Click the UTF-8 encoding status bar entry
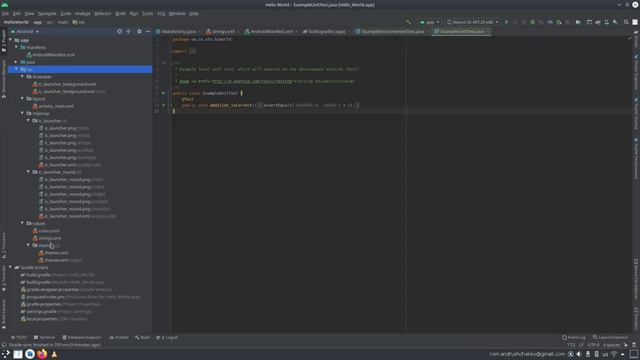Viewport: 640px width, 360px height. pyautogui.click(x=593, y=345)
